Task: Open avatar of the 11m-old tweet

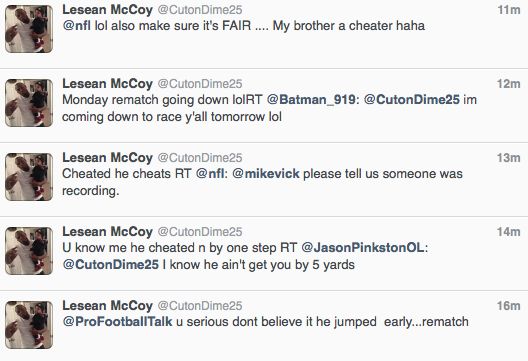Action: click(29, 29)
